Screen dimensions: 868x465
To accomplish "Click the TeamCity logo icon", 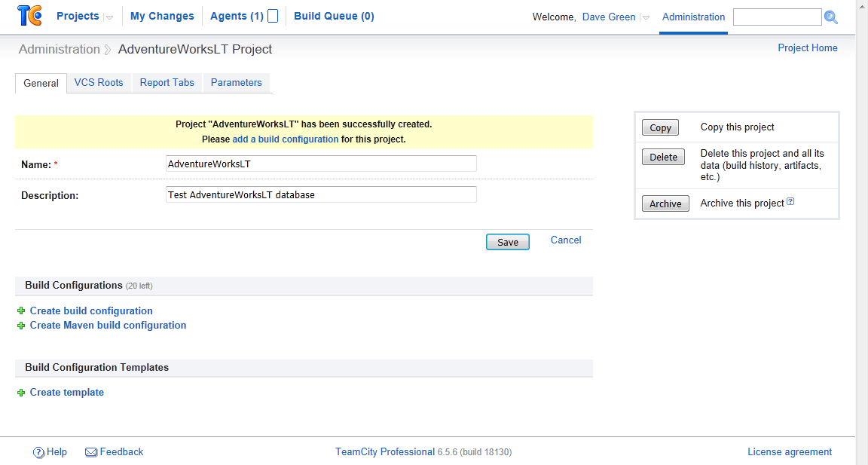I will tap(30, 16).
